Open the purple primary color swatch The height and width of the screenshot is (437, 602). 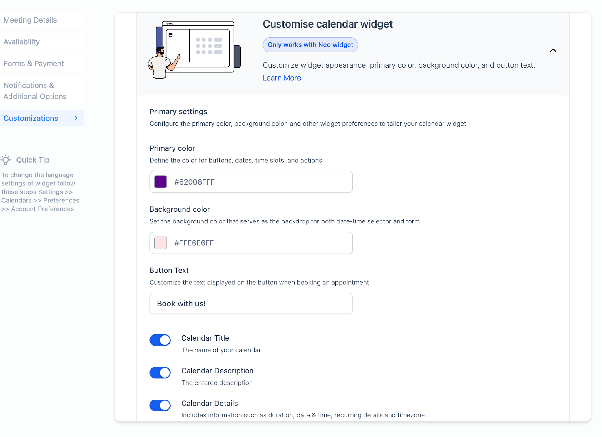[x=160, y=182]
